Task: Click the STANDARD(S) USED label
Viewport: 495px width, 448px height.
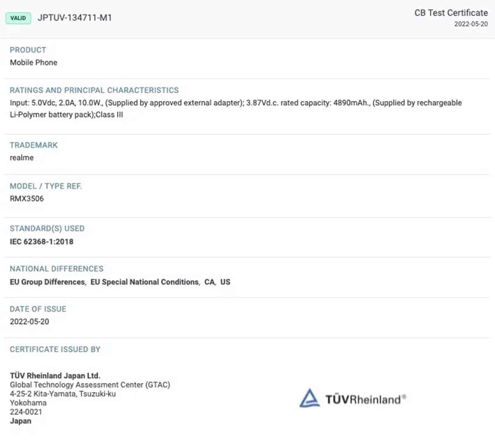Action: (47, 228)
